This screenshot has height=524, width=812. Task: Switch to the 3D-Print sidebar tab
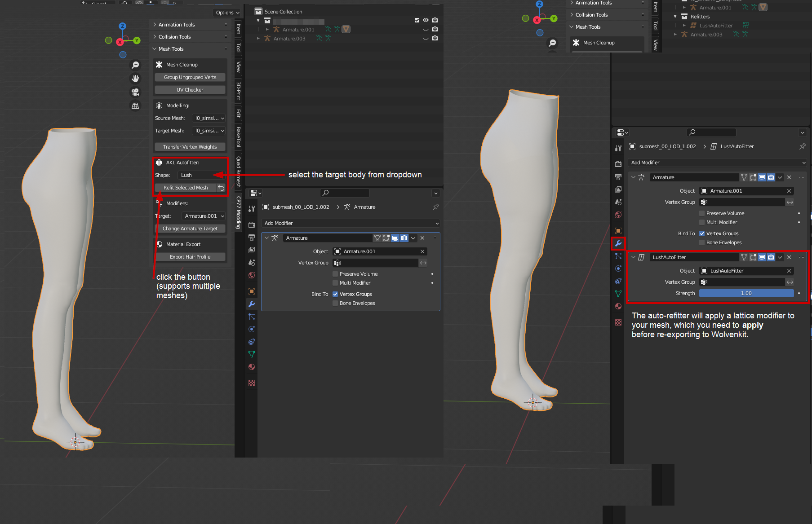pos(239,91)
